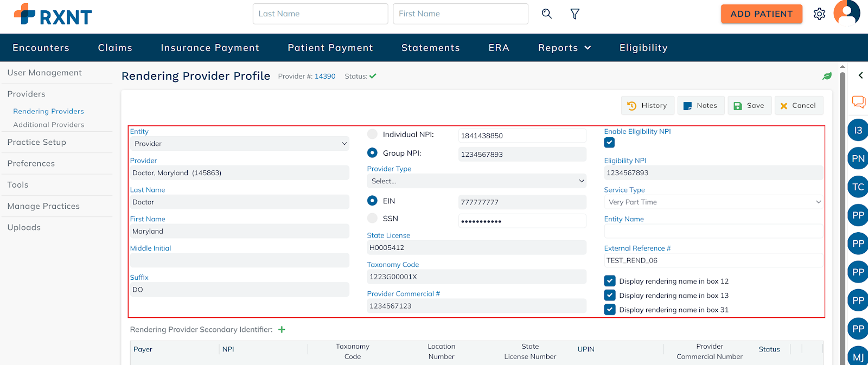868x365 pixels.
Task: Click the user avatar profile picture
Action: tap(846, 12)
